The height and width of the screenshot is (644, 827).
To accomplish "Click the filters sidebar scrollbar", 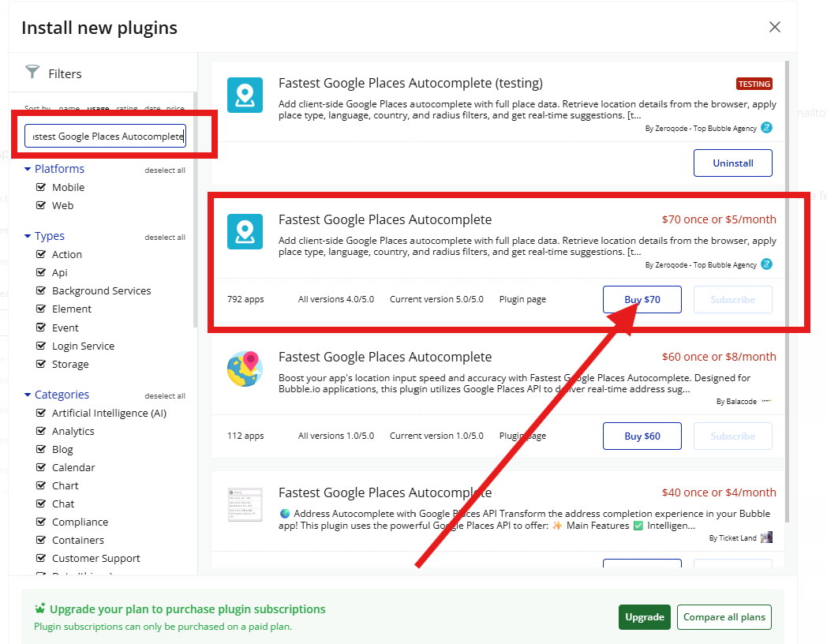I will [195, 209].
